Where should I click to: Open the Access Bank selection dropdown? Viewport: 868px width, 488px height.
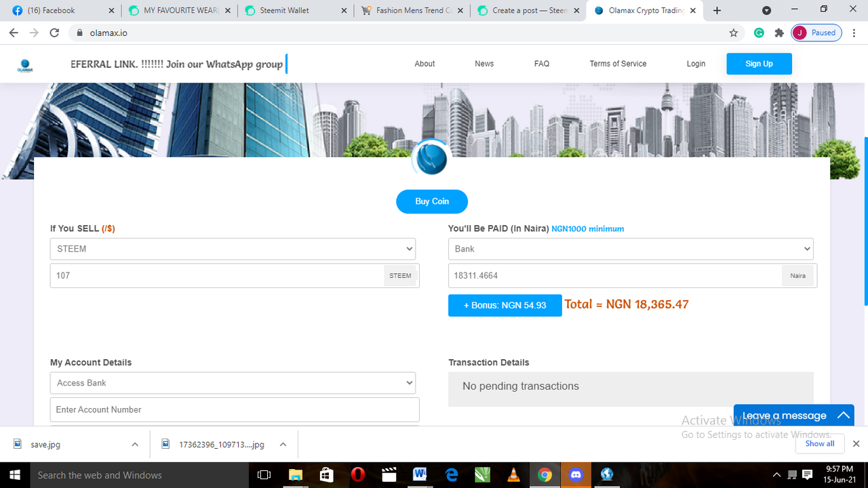coord(233,383)
